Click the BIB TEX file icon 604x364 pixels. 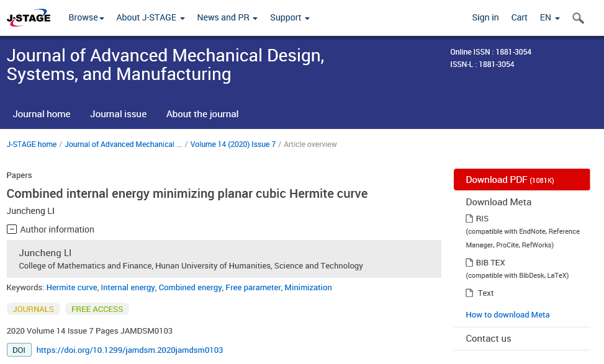(469, 262)
